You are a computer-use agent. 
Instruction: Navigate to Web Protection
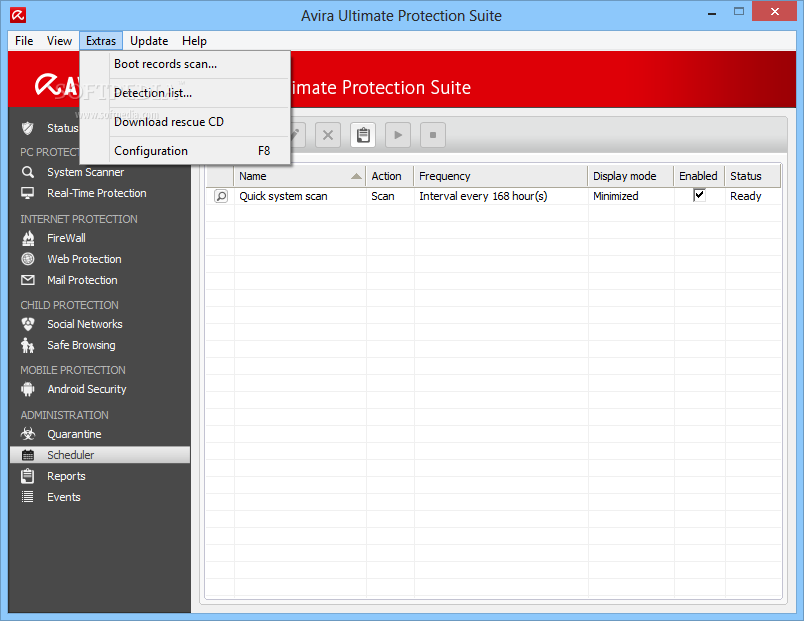point(85,259)
